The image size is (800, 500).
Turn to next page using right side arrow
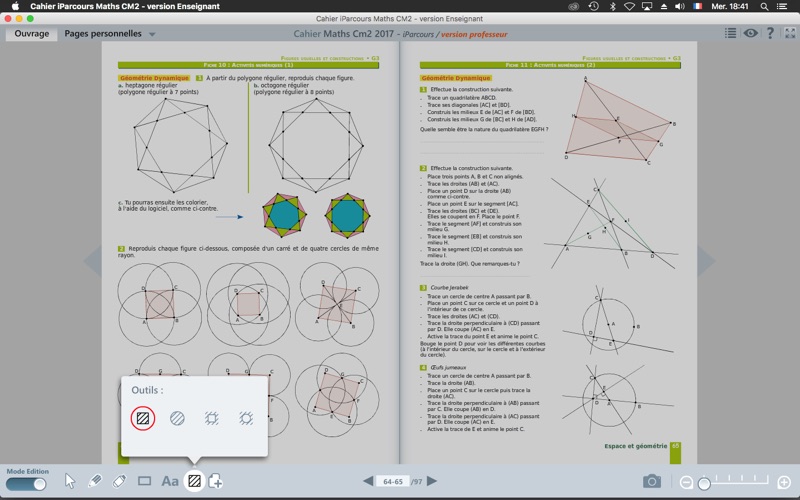tap(706, 261)
